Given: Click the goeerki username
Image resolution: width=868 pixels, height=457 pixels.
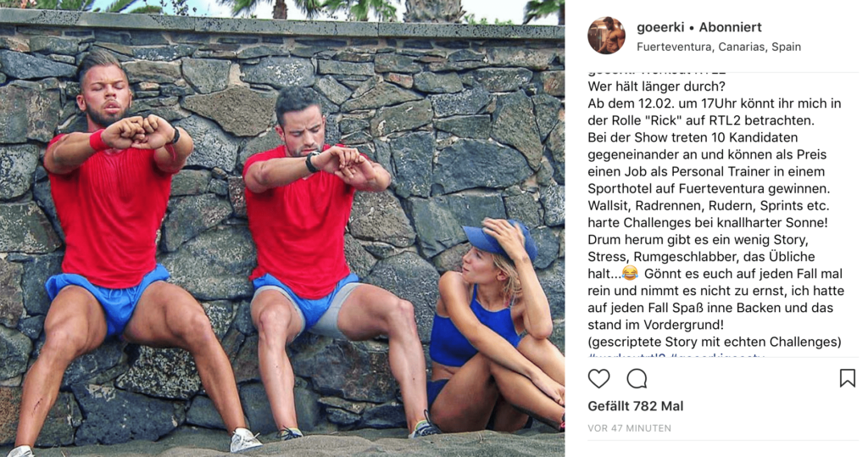Looking at the screenshot, I should click(660, 27).
